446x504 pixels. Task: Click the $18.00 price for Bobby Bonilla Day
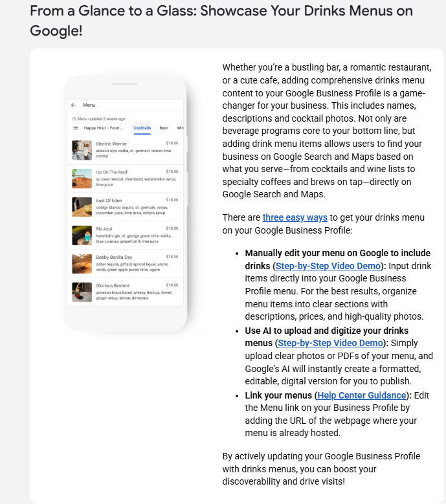coord(172,256)
